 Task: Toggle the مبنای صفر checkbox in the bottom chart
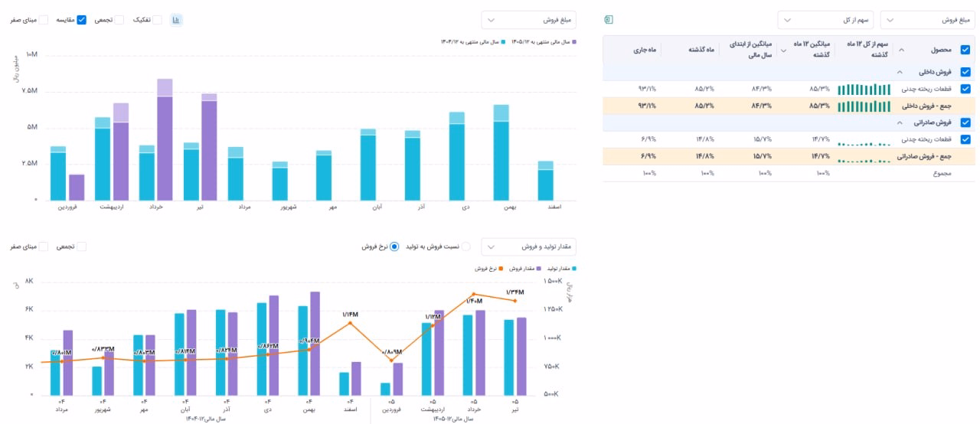pyautogui.click(x=43, y=246)
